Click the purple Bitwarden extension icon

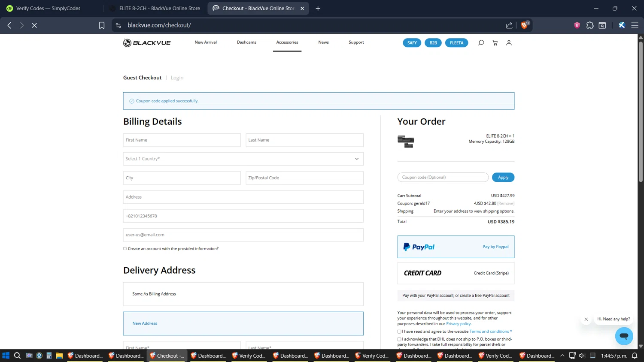pos(577,25)
